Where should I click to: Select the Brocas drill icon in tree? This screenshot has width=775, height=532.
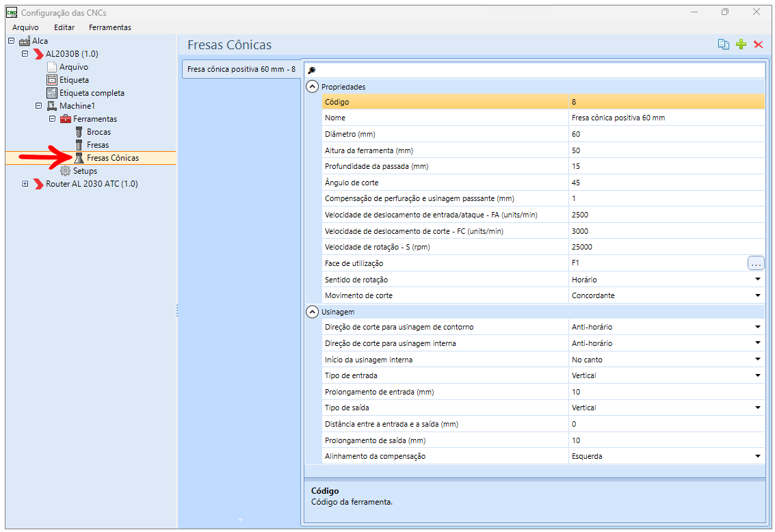click(79, 132)
